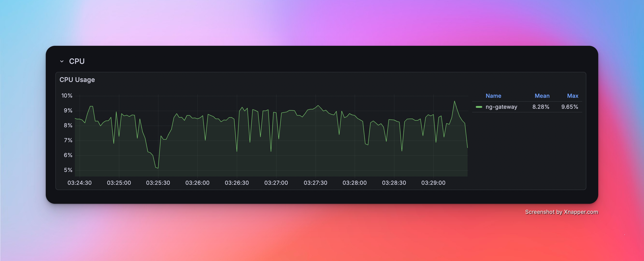Click the ng-gateway series color swatch

click(479, 107)
